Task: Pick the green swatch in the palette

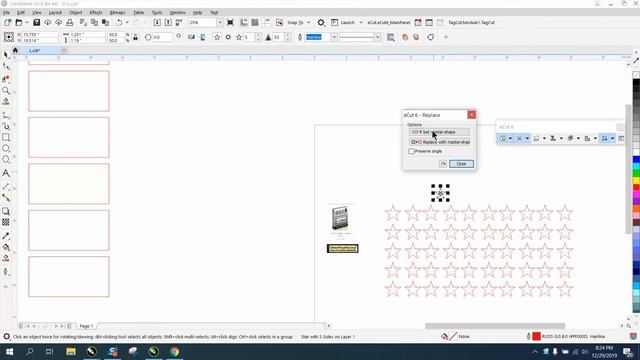Action: (636, 173)
